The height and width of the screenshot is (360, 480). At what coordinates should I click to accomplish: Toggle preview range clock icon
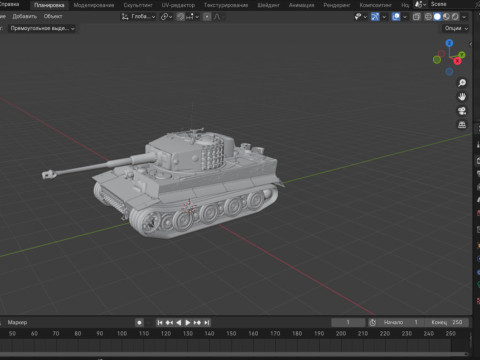pyautogui.click(x=373, y=322)
